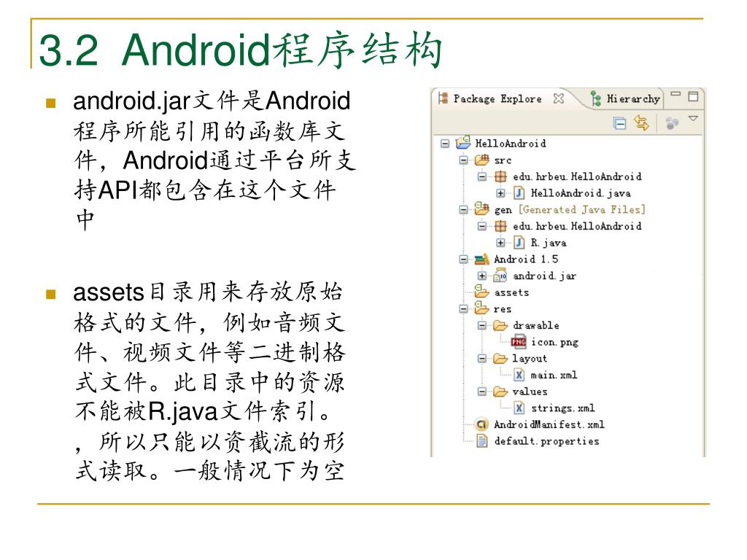Click the package icon under src
The height and width of the screenshot is (560, 747).
pyautogui.click(x=500, y=176)
